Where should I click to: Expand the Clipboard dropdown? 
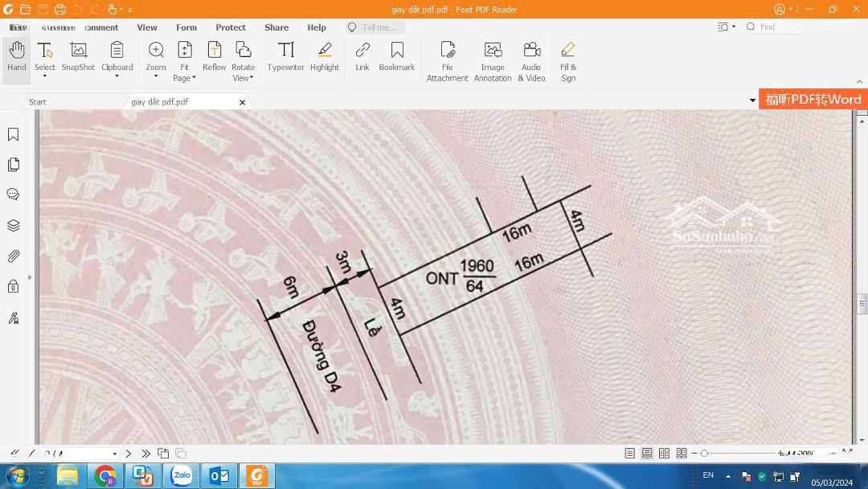pos(117,77)
